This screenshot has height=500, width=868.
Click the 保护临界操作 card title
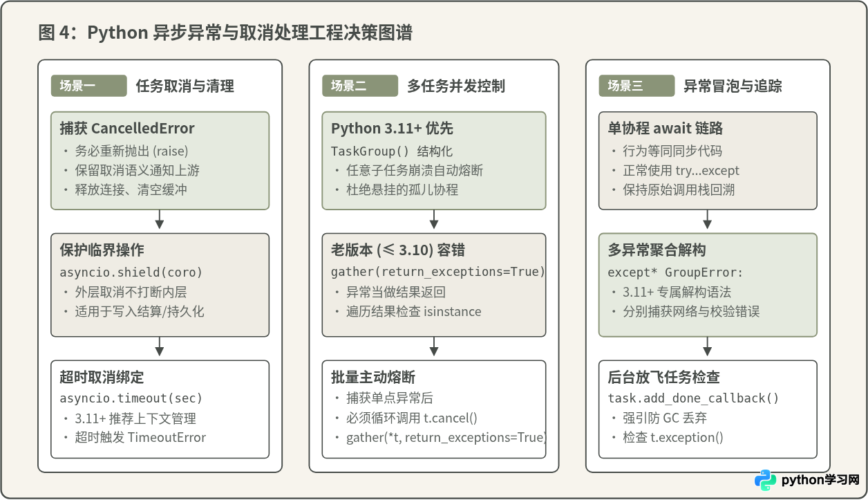[102, 250]
